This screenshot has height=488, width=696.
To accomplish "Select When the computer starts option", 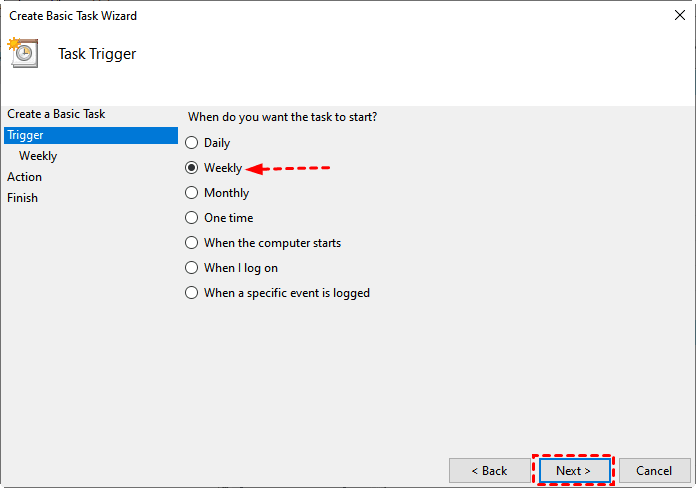I will click(x=192, y=243).
